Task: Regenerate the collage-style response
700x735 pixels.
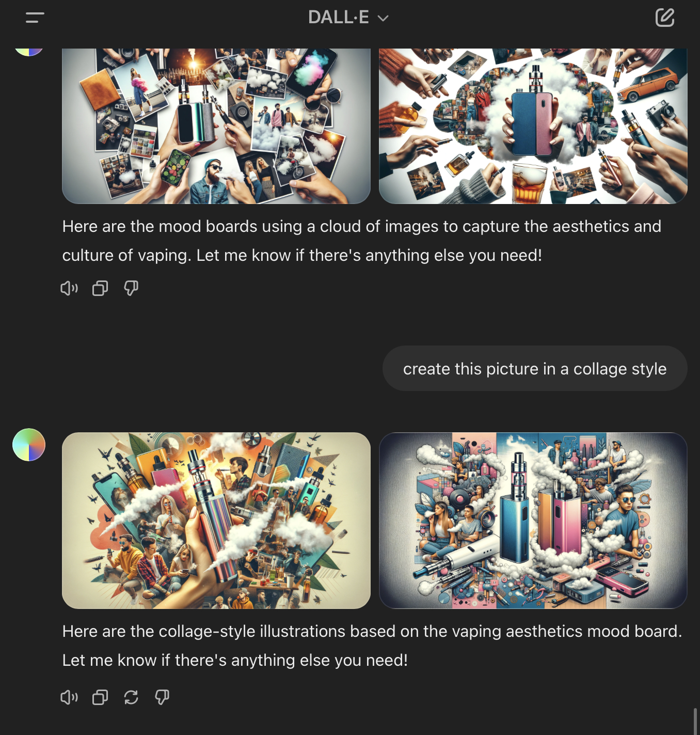Action: click(x=131, y=697)
